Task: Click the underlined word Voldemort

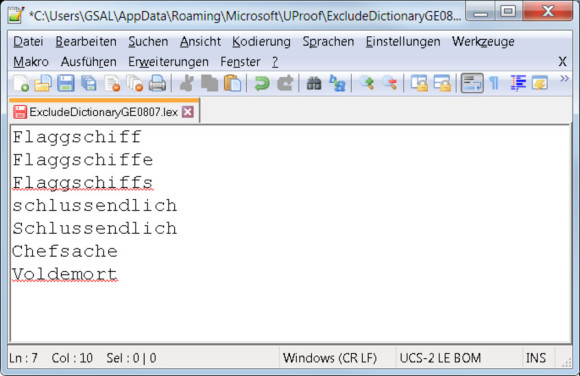Action: 65,275
